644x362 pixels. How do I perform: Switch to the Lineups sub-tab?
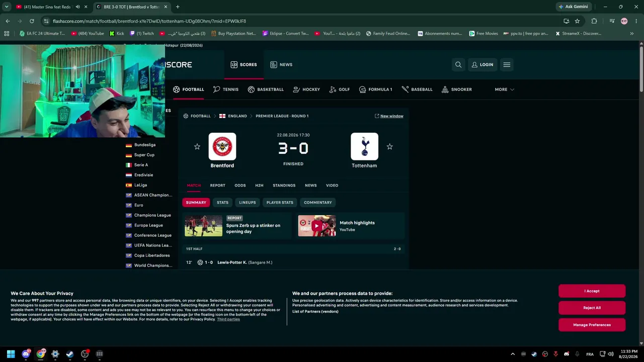coord(248,203)
